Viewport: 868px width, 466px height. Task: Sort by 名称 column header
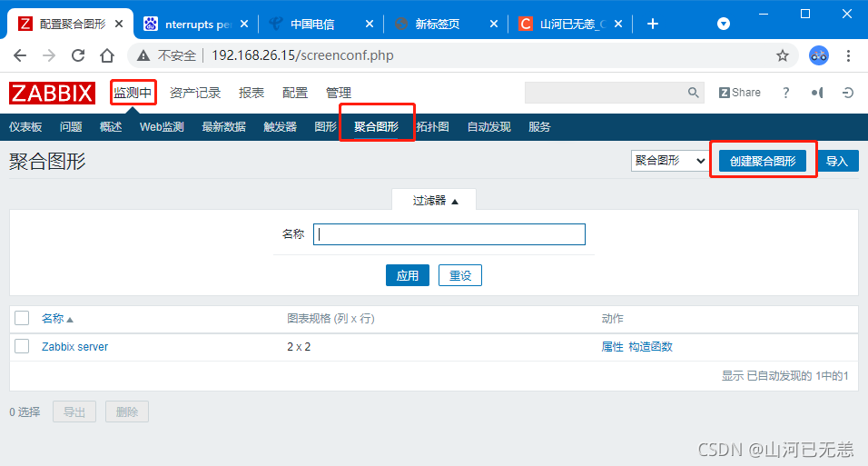tap(57, 319)
